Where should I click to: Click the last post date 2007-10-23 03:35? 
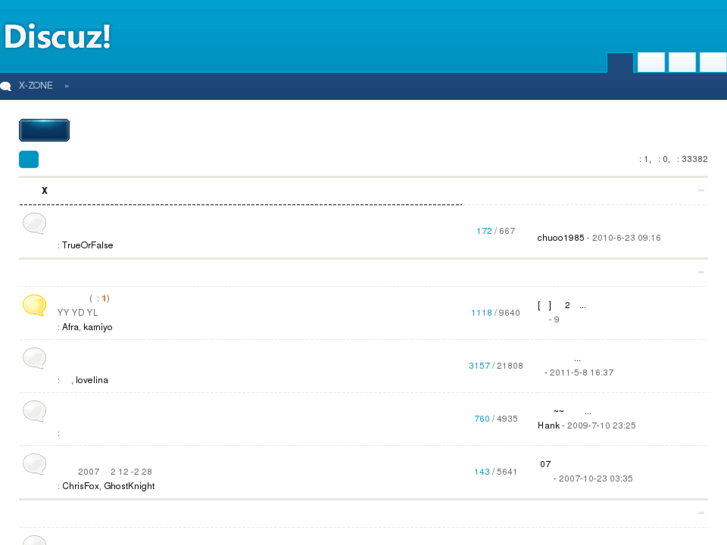[595, 479]
